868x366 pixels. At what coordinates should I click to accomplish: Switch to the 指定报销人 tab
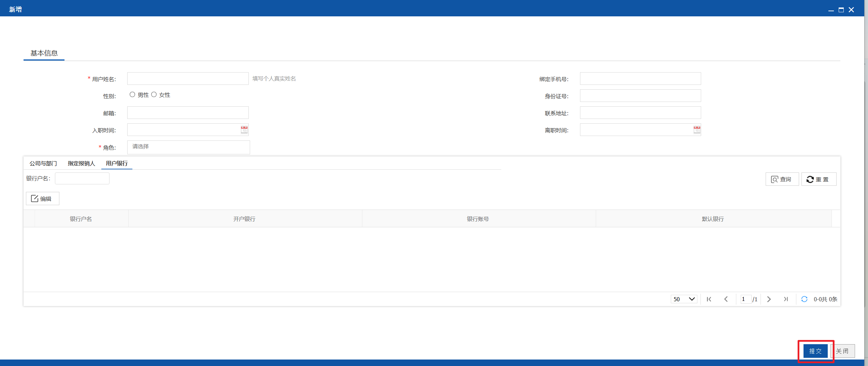tap(81, 164)
